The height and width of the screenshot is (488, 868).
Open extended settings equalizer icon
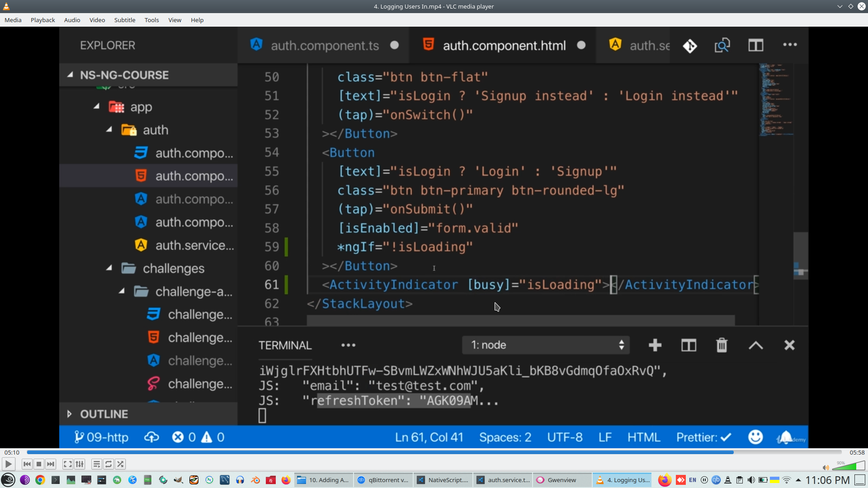(80, 464)
